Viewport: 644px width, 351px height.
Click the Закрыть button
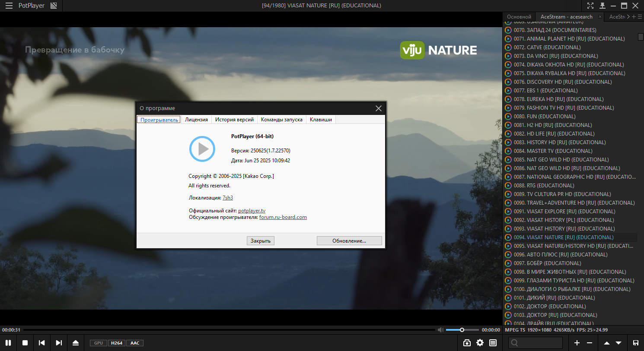pos(261,241)
